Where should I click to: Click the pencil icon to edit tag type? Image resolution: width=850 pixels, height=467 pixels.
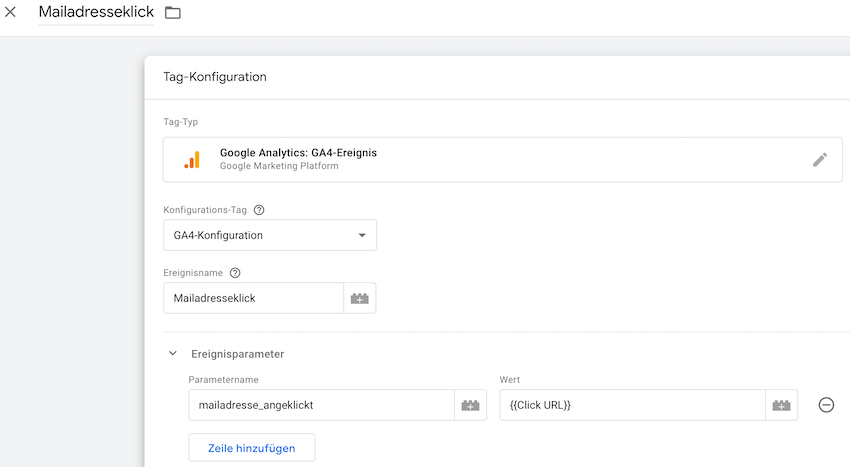click(819, 159)
